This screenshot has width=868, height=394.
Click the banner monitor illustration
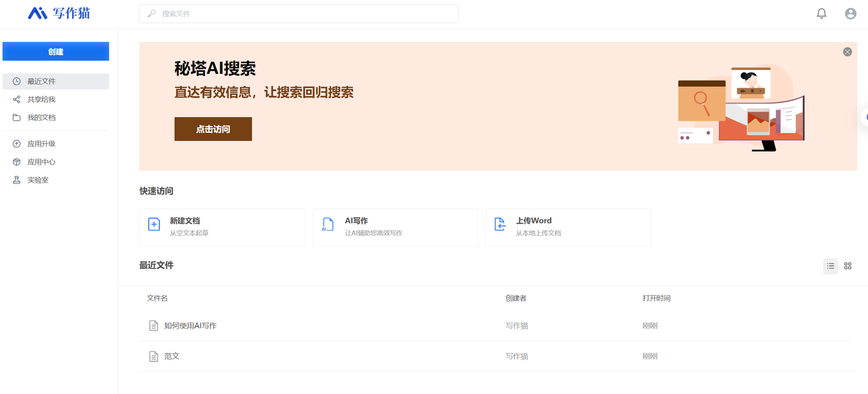(742, 108)
